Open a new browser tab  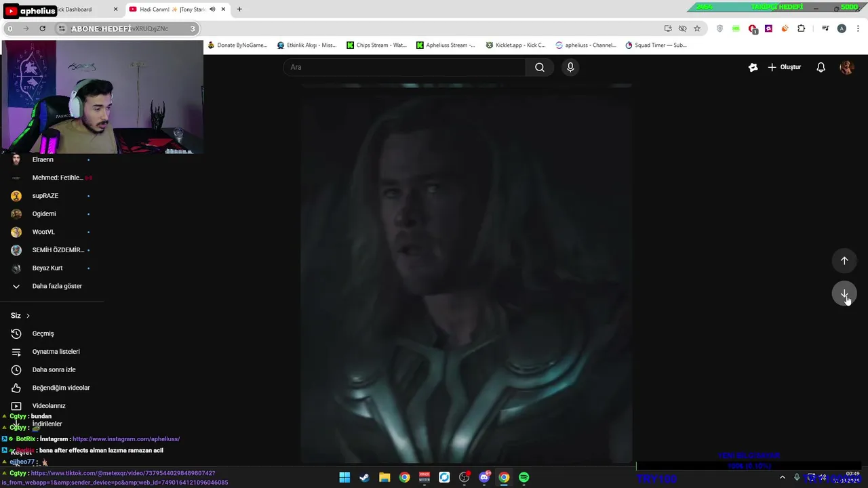click(x=239, y=9)
